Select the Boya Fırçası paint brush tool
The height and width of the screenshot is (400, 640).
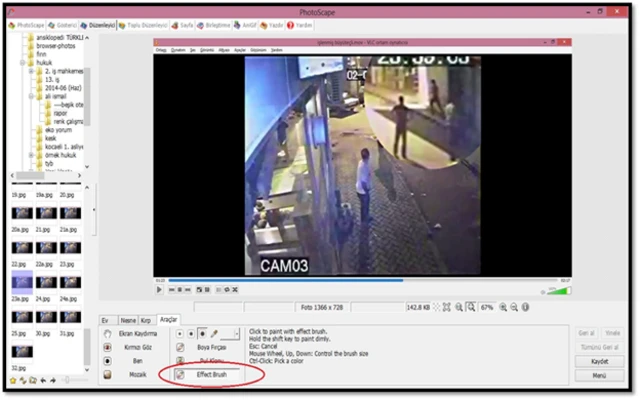coord(210,346)
